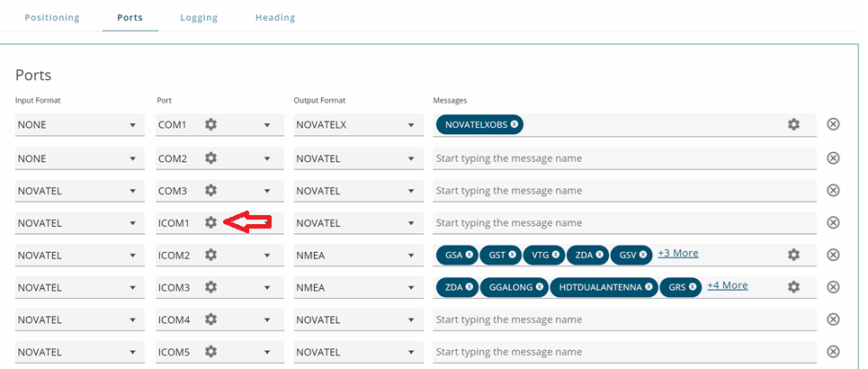The width and height of the screenshot is (868, 369).
Task: Click message name field for ICOM4
Action: (624, 319)
